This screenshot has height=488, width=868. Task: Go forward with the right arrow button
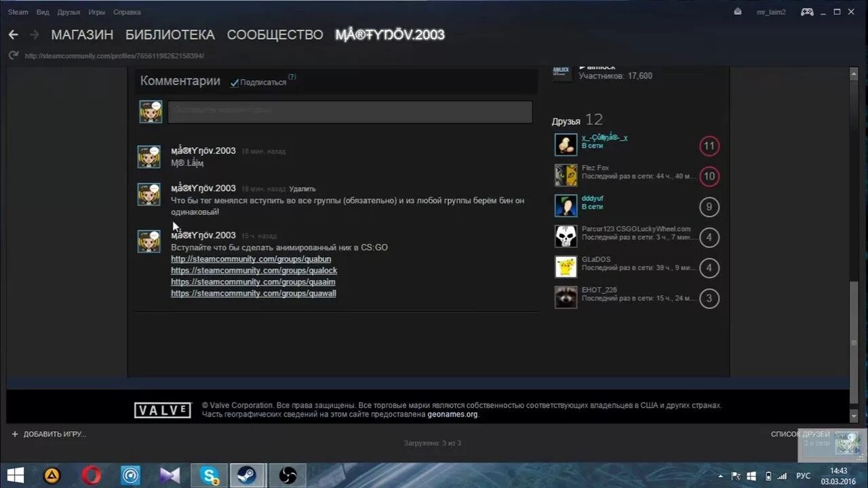[x=34, y=35]
